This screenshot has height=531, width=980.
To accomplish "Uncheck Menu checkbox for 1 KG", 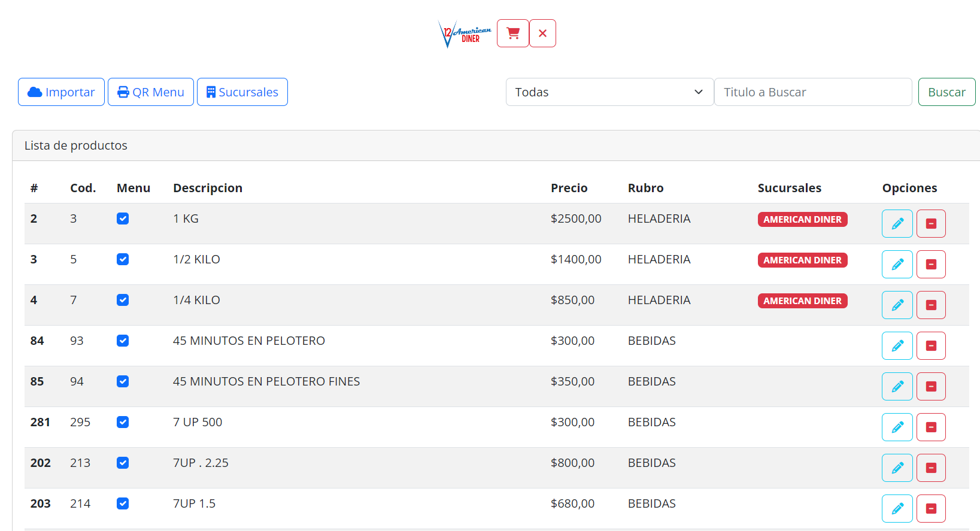I will click(x=123, y=219).
